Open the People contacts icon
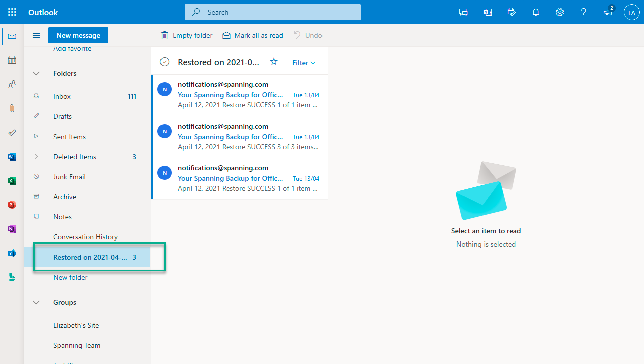The width and height of the screenshot is (644, 364). [12, 84]
